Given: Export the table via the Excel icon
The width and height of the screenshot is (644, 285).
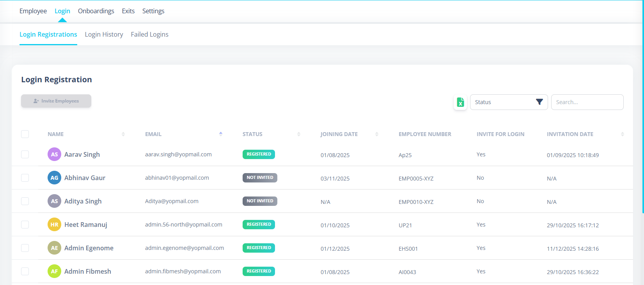Looking at the screenshot, I should [x=460, y=102].
